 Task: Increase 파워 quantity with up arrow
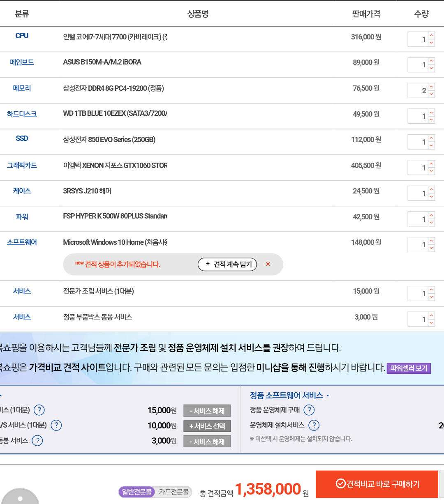(431, 216)
